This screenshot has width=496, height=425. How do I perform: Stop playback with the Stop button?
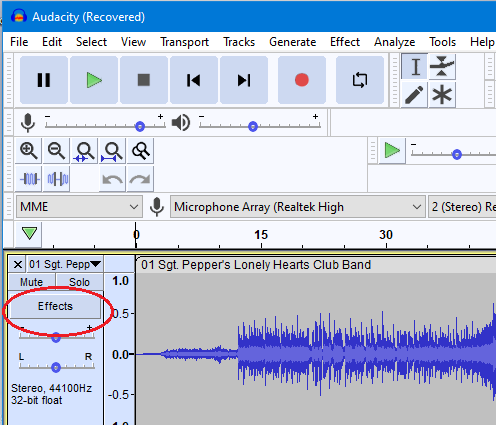144,80
